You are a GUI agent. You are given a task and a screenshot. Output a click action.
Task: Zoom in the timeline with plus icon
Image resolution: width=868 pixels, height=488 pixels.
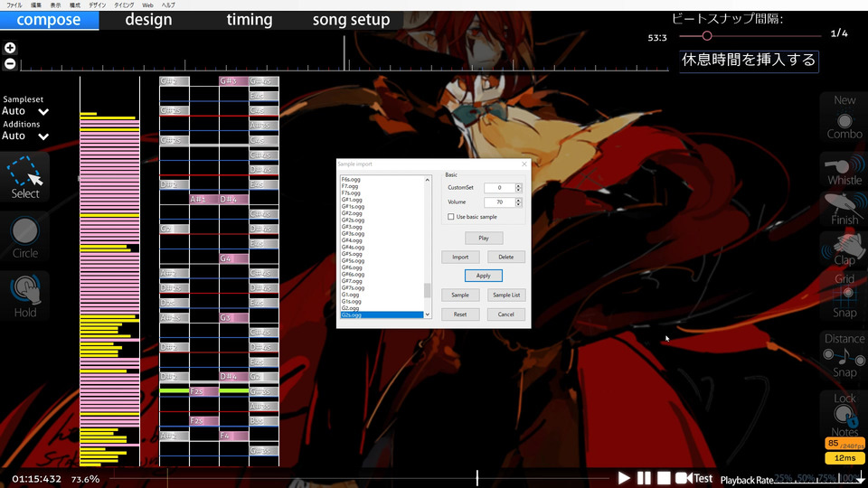pos(10,48)
